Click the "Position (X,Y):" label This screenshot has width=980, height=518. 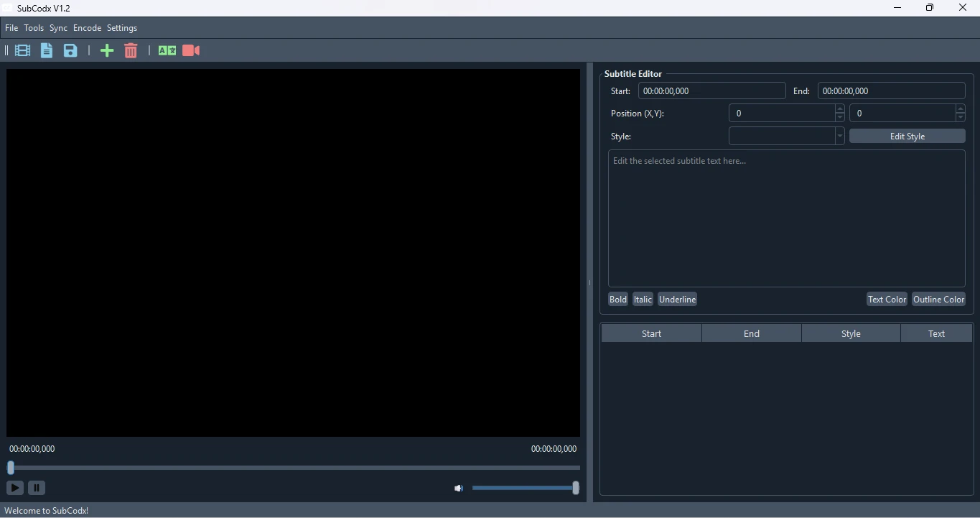[638, 114]
